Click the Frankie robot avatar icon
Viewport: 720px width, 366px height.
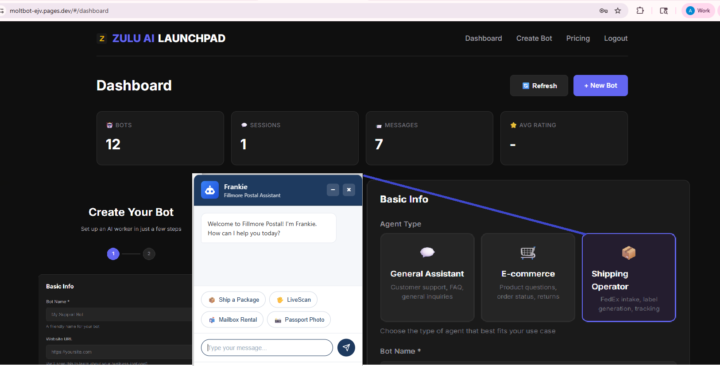[x=210, y=190]
